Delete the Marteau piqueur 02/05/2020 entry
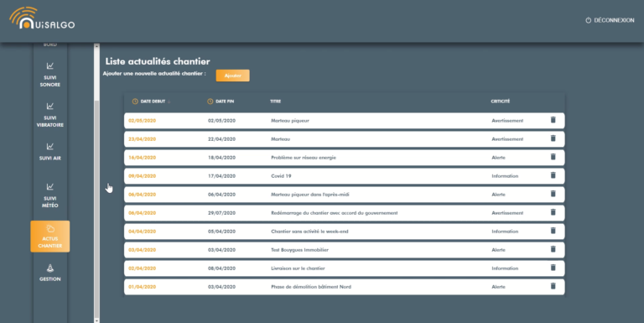This screenshot has width=644, height=323. pyautogui.click(x=553, y=120)
